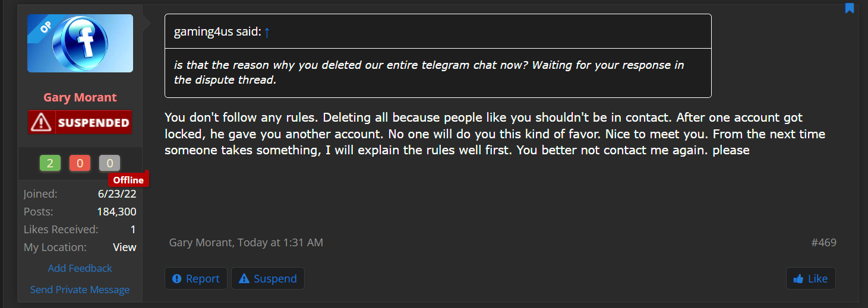868x308 pixels.
Task: View the user's location
Action: 125,247
